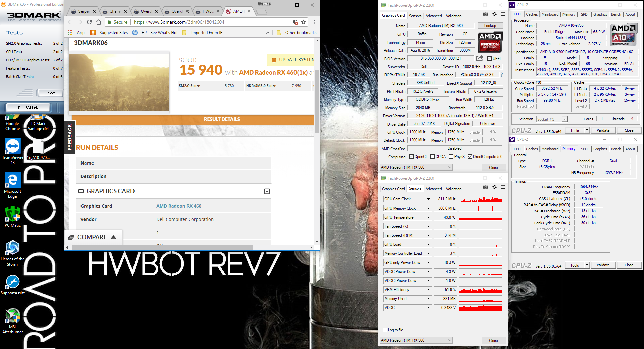Viewport: 644px width, 349px height.
Task: Open AMD Radeon RX 460 link
Action: [x=179, y=206]
